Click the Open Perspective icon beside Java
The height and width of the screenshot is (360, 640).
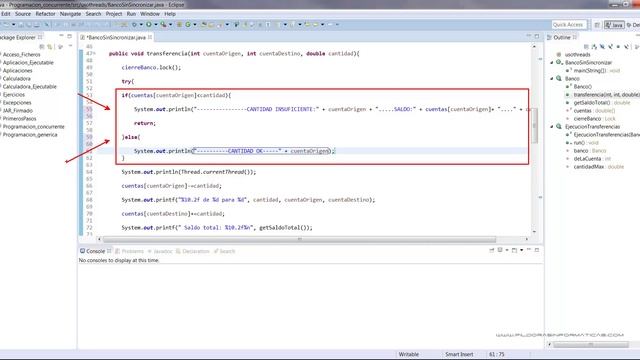[x=597, y=25]
